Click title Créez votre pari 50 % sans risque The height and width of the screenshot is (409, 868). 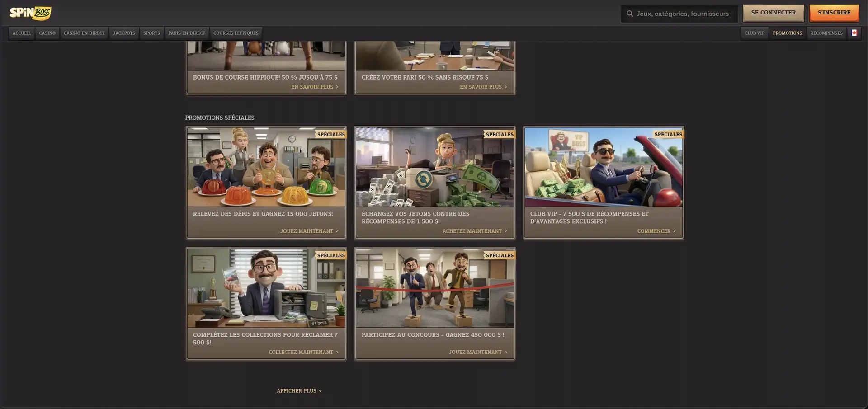click(x=425, y=77)
